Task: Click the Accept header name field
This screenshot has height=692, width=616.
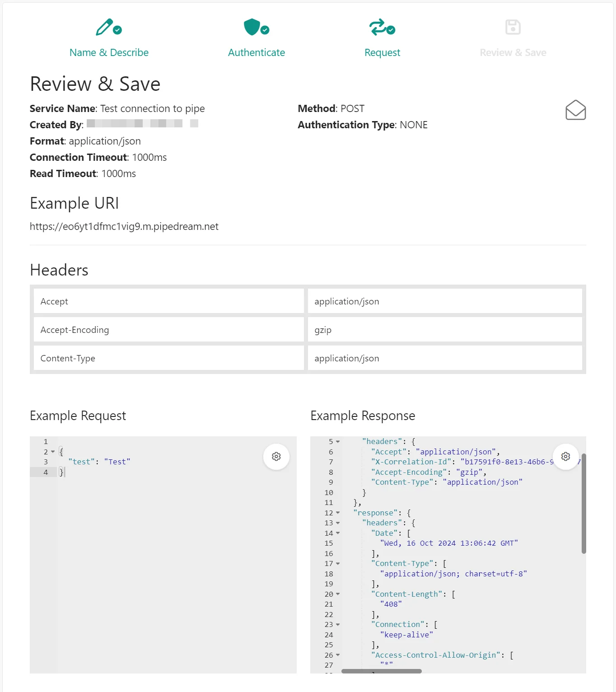Action: [168, 301]
